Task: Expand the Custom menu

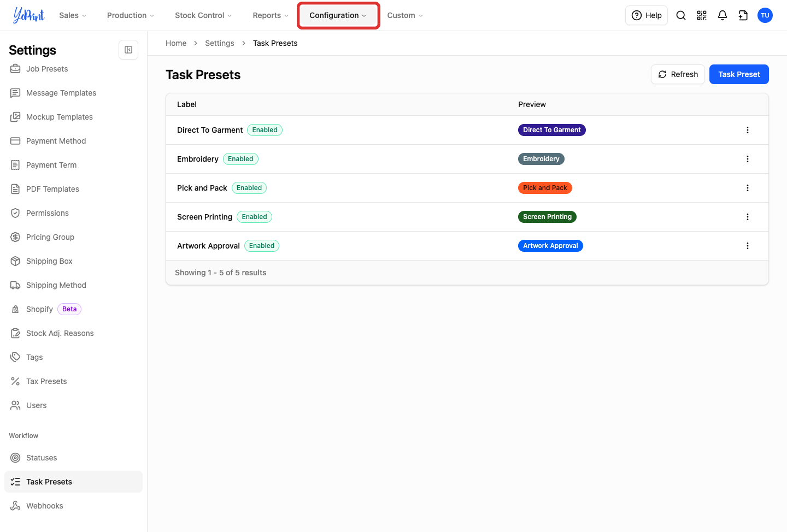Action: click(x=405, y=15)
